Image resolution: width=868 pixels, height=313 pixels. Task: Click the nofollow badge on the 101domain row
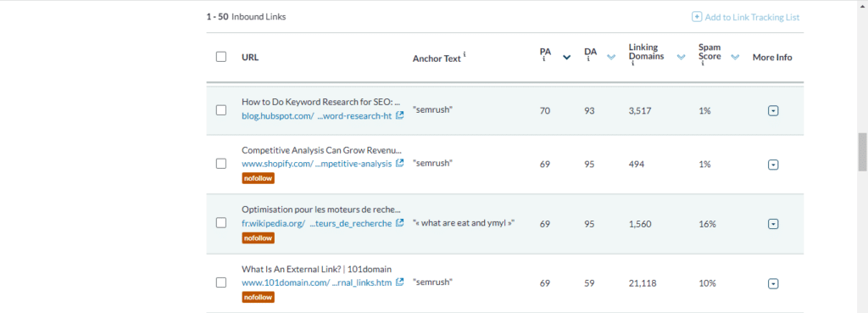258,297
